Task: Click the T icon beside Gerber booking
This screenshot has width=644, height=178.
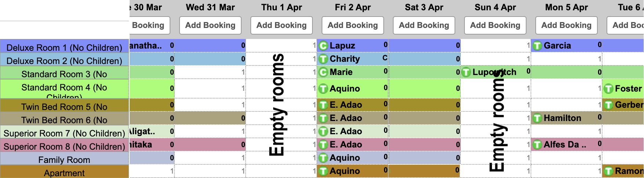Action: tap(608, 105)
